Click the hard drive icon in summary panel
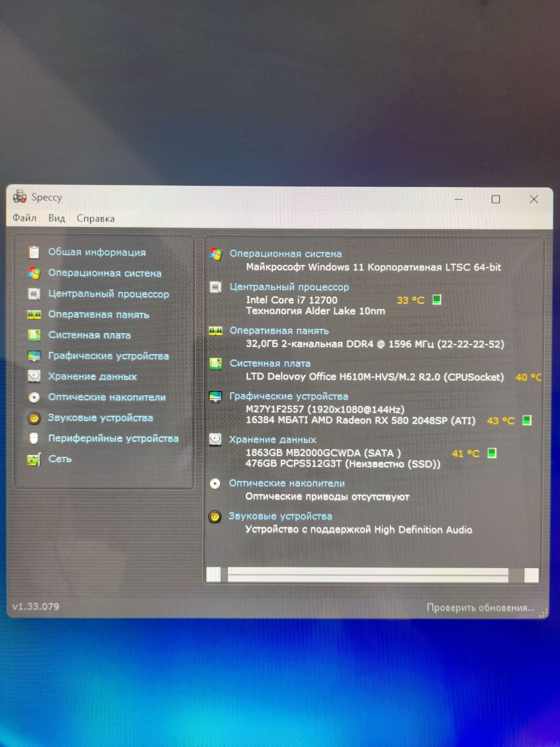 click(x=215, y=440)
